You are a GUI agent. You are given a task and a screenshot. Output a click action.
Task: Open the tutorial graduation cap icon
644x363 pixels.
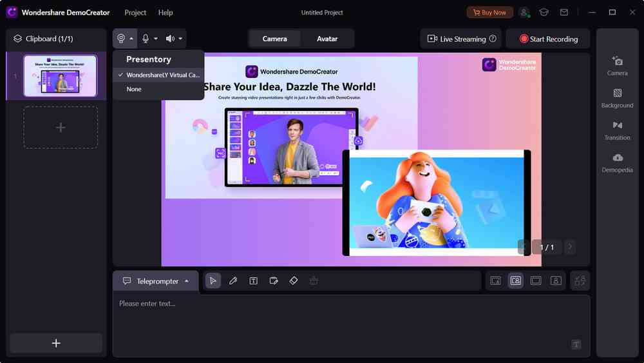pos(544,12)
